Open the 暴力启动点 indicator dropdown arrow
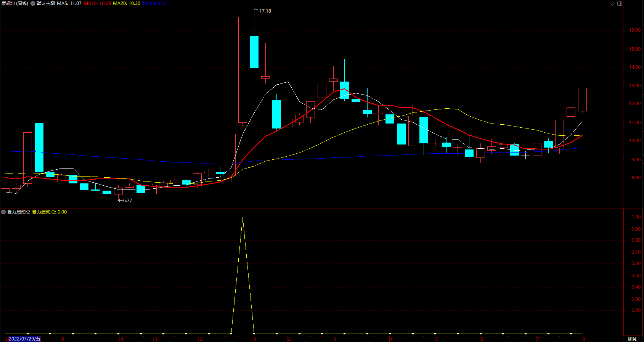The height and width of the screenshot is (342, 644). (3, 212)
